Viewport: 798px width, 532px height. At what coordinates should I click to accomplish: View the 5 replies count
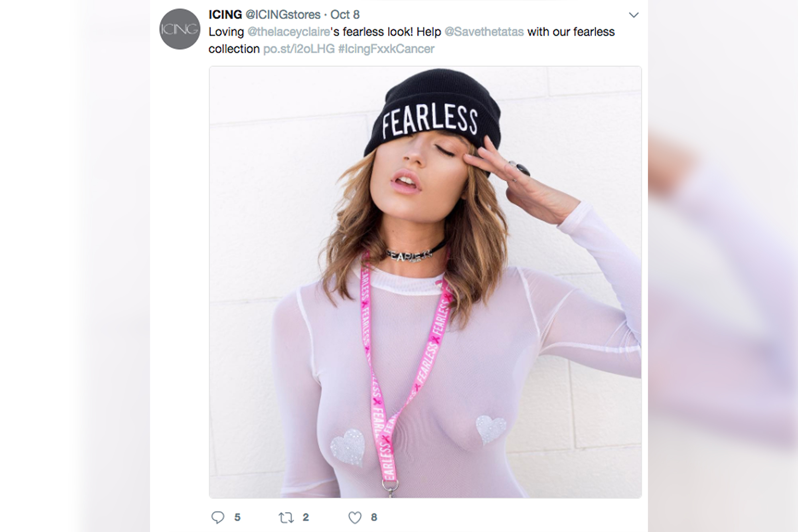(237, 518)
